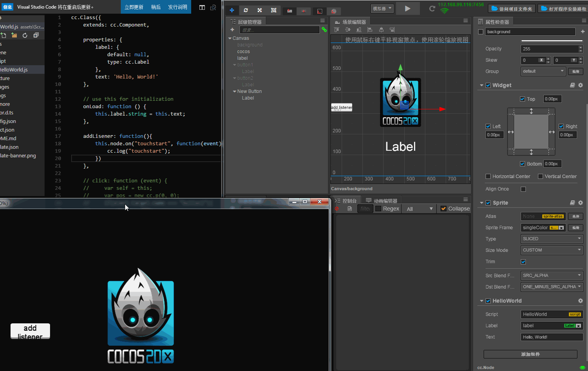Viewport: 588px width, 371px height.
Task: Toggle the Widget component enabled checkbox
Action: [488, 85]
